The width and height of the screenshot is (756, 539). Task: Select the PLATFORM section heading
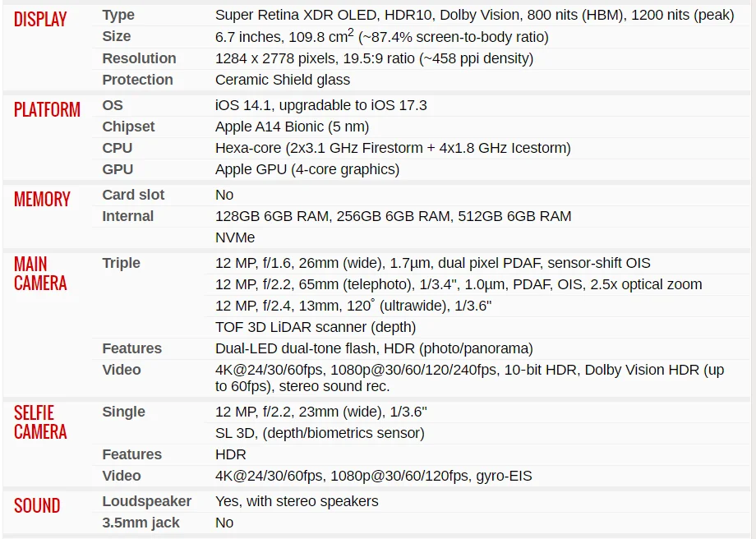tap(47, 109)
